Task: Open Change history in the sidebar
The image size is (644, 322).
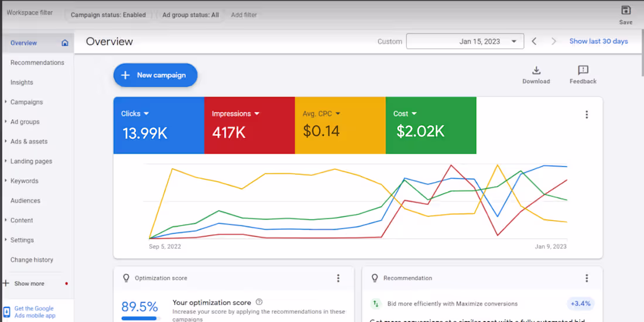Action: tap(32, 259)
